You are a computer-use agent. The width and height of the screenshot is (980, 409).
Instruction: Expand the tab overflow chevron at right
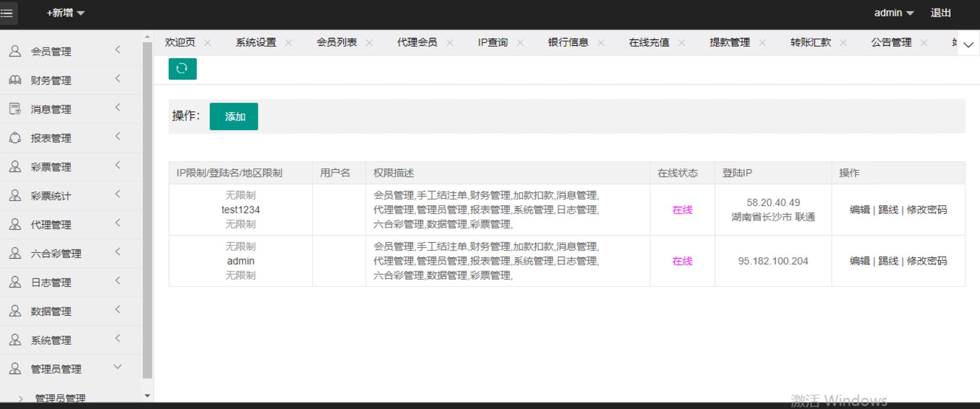[x=968, y=45]
